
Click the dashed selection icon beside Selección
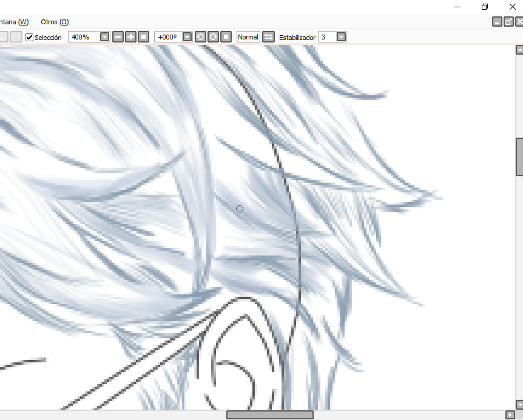pos(16,37)
